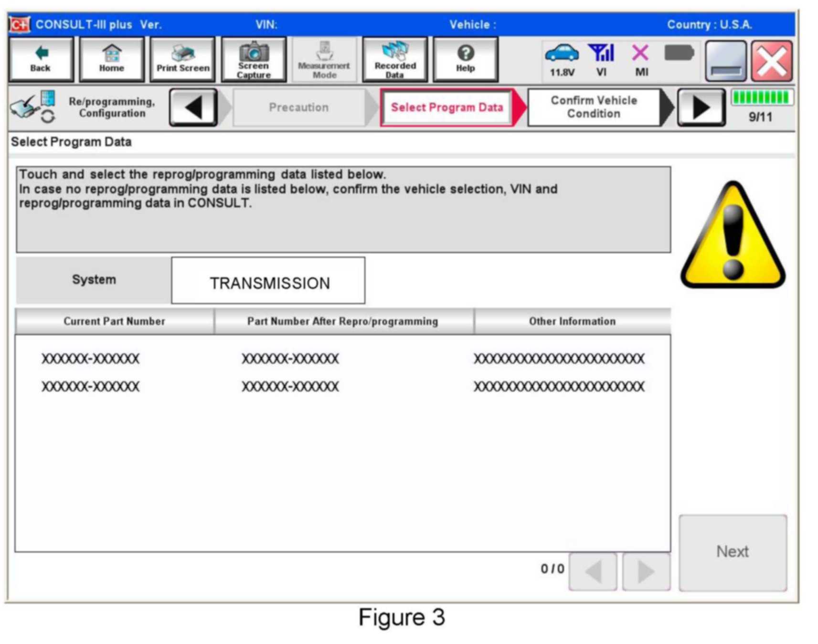
Task: Close the application with red X
Action: [772, 61]
